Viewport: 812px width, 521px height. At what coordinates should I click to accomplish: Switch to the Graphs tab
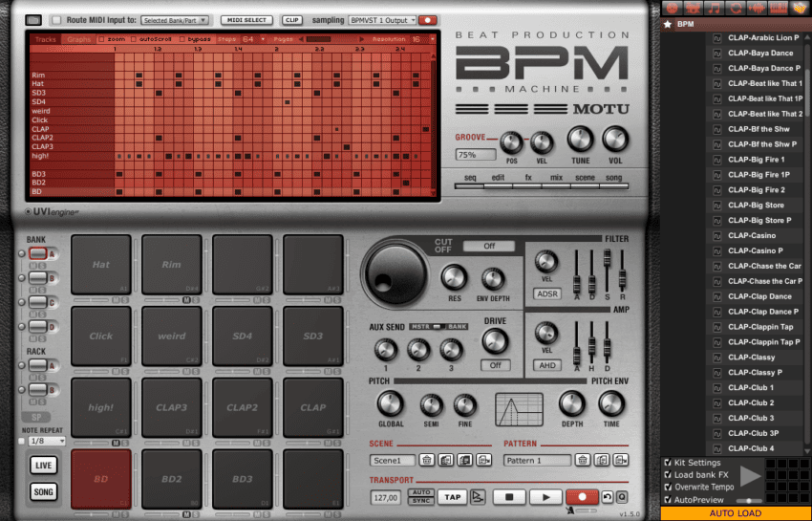[79, 39]
